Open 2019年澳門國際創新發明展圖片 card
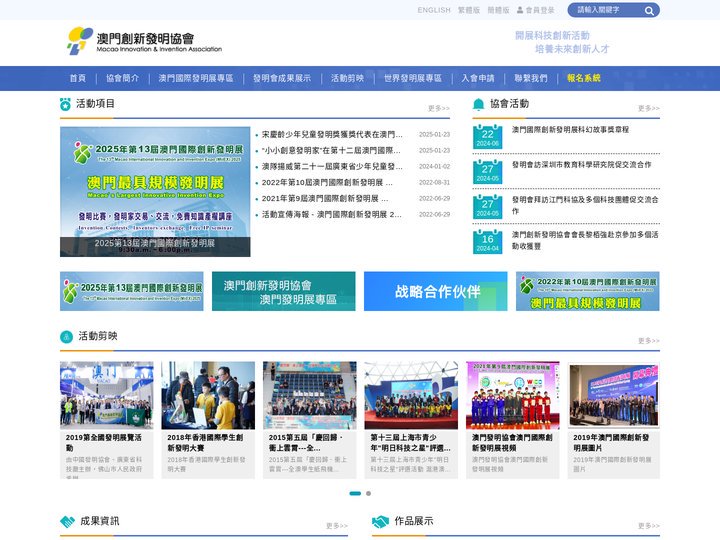 coord(614,420)
